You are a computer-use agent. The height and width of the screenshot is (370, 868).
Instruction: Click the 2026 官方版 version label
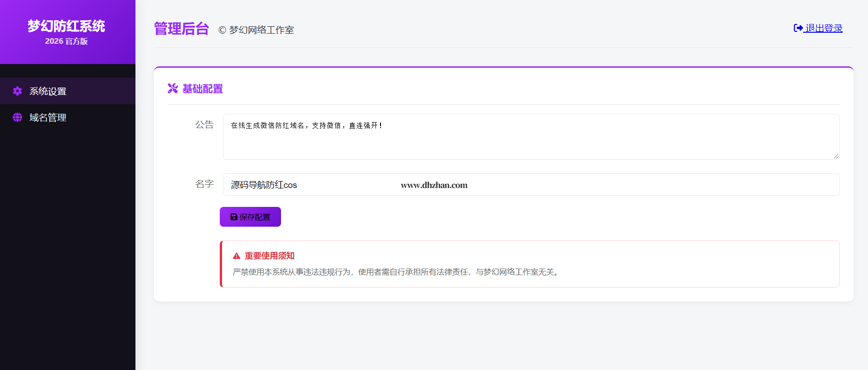pos(66,41)
